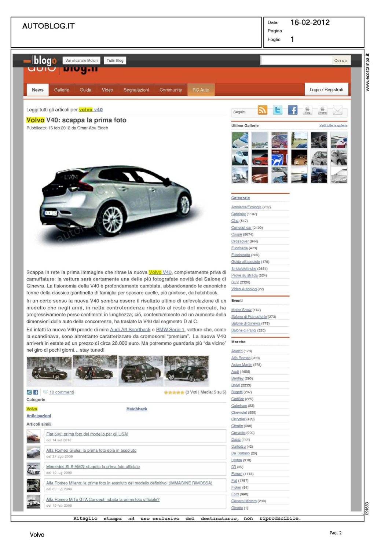Open the first spy photo thumbnail
The height and width of the screenshot is (550, 392).
pos(49,371)
